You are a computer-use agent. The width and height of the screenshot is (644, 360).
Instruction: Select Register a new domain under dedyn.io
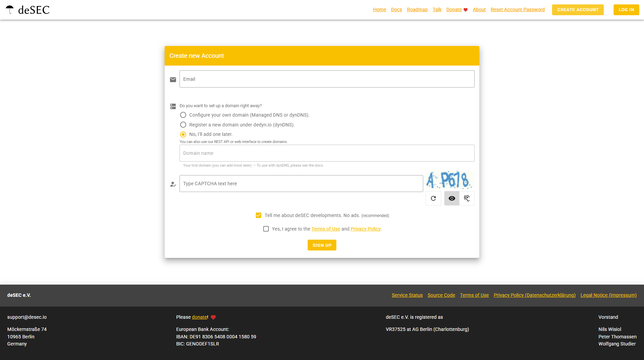[183, 125]
